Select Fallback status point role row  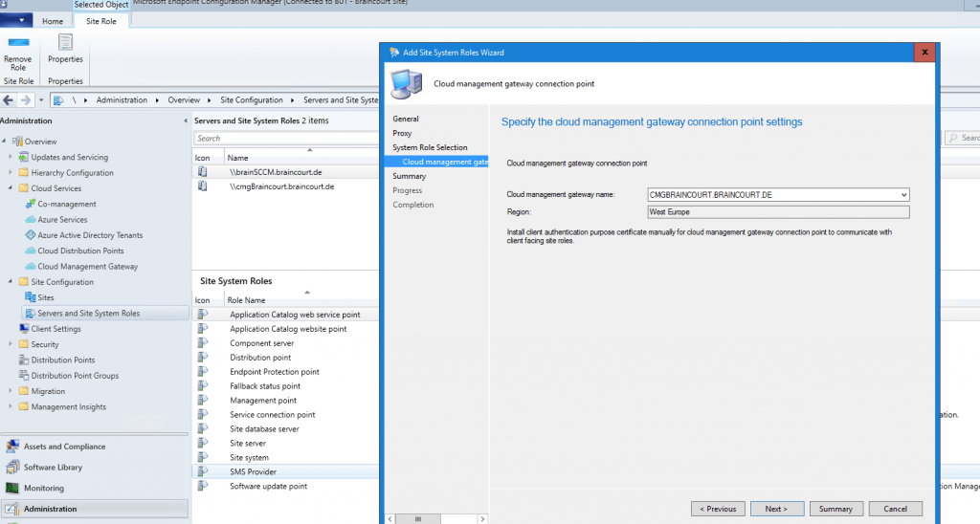pos(285,386)
